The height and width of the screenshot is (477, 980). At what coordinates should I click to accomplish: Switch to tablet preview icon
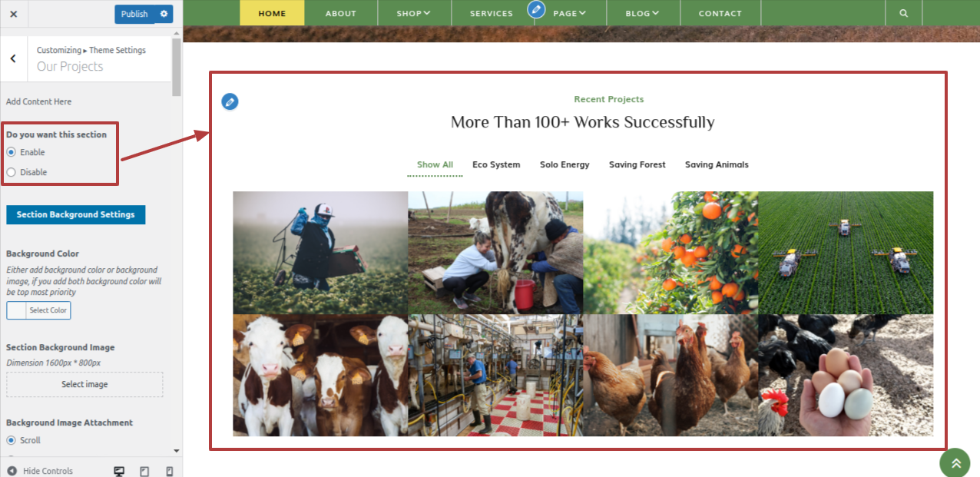click(144, 471)
